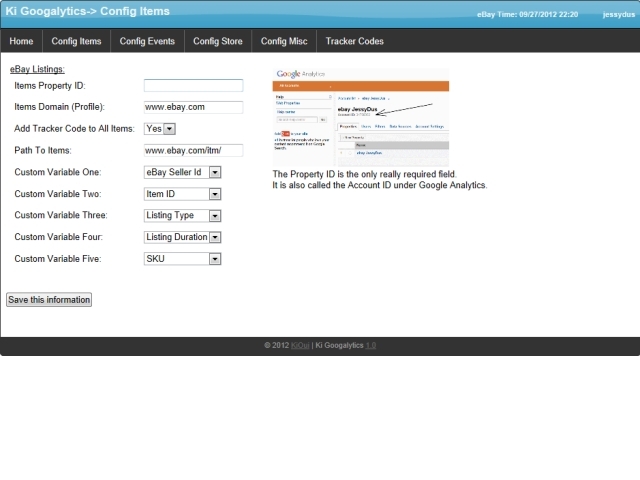The width and height of the screenshot is (640, 480).
Task: Open Config Events page
Action: click(x=147, y=41)
